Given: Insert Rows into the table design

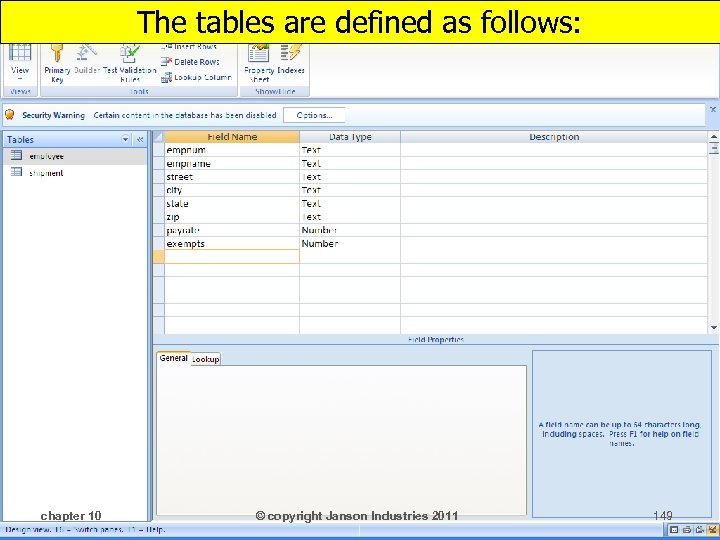Looking at the screenshot, I should [x=189, y=46].
